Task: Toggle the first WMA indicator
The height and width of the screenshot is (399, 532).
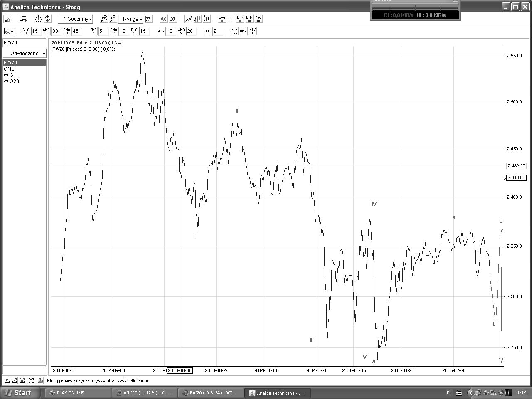Action: [161, 31]
